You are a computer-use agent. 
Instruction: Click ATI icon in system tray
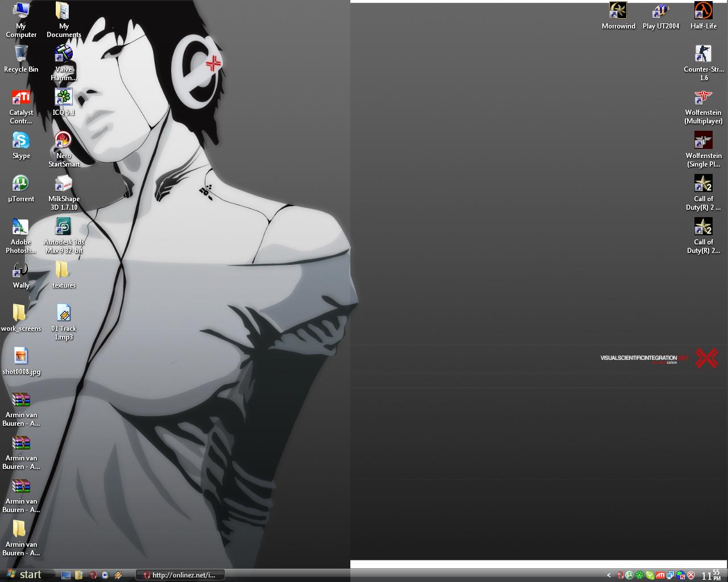(x=660, y=575)
